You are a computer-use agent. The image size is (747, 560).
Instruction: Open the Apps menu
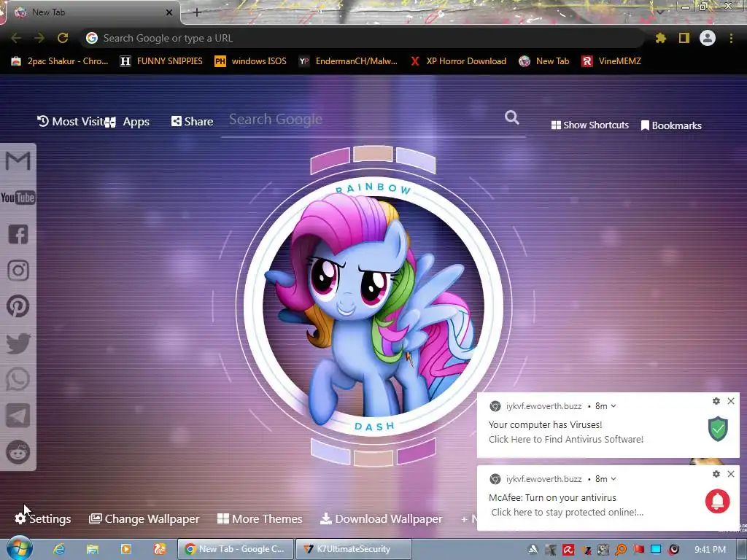pos(128,122)
